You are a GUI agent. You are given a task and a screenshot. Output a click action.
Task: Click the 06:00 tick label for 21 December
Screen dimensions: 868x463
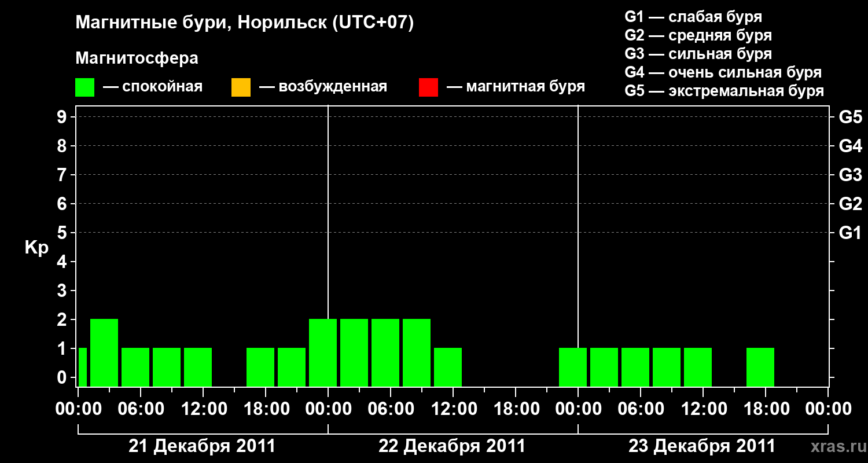click(141, 409)
